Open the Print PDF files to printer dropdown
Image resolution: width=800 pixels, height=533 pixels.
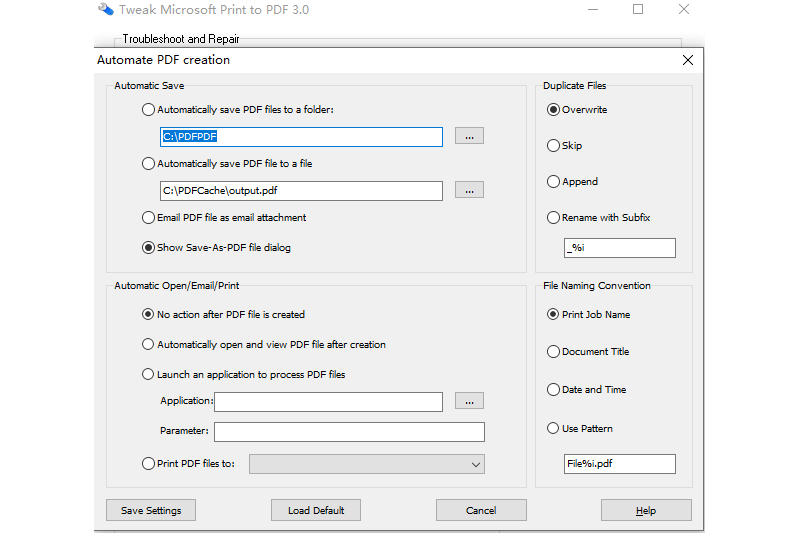[x=367, y=465]
